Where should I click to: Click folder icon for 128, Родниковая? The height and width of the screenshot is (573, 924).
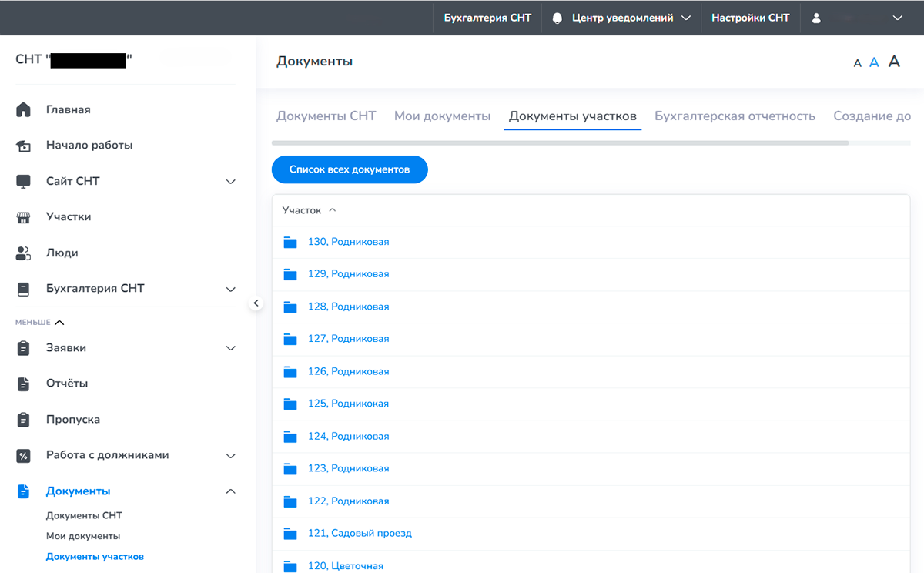290,307
